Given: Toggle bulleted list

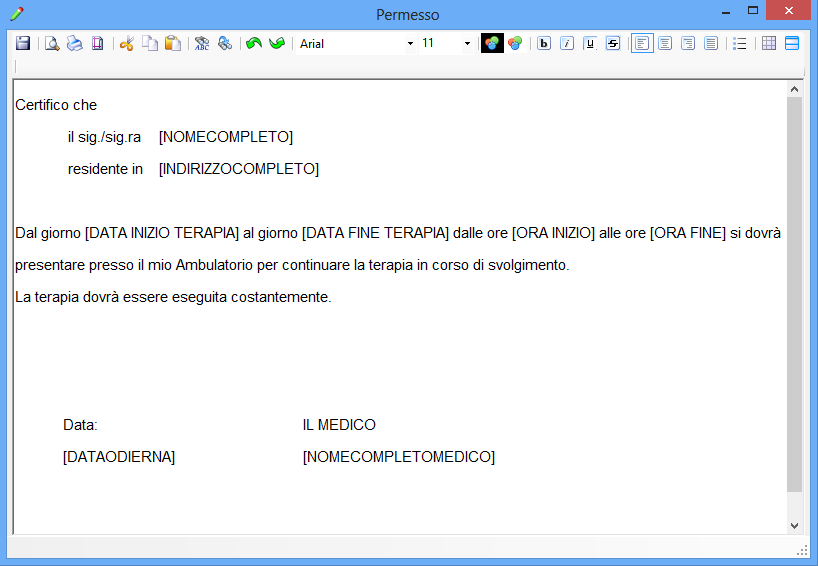Looking at the screenshot, I should [x=740, y=43].
